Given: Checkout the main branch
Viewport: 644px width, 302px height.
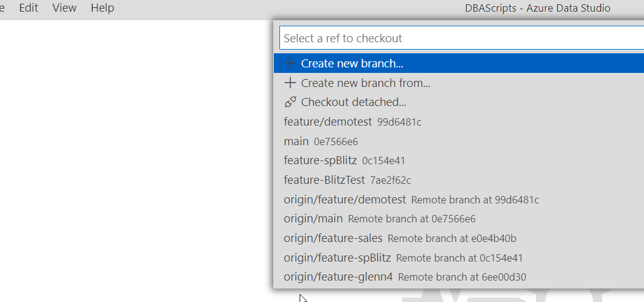Looking at the screenshot, I should tap(297, 142).
